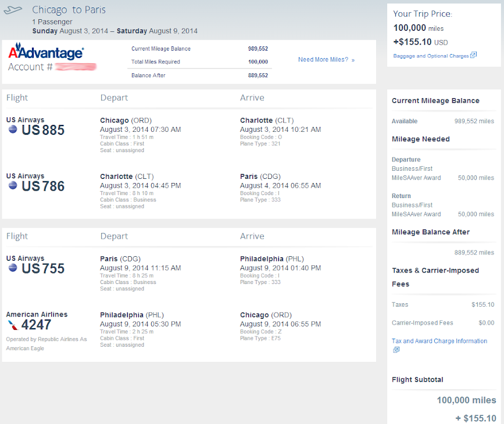Screen dimensions: 504x424
Task: Click the US Airways logo beside US 885
Action: point(13,130)
